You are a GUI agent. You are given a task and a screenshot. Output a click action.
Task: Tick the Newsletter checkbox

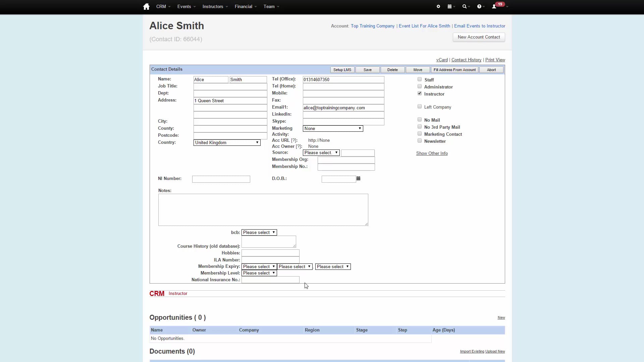420,141
